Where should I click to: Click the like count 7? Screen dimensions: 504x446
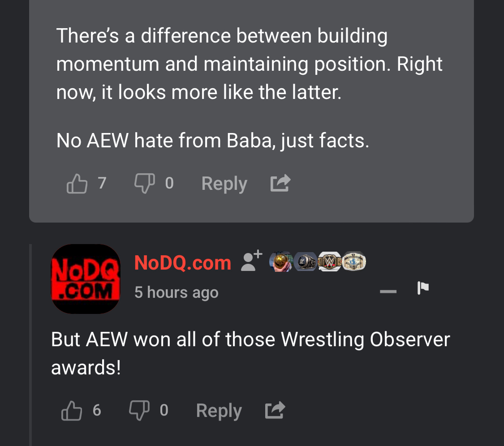coord(102,183)
